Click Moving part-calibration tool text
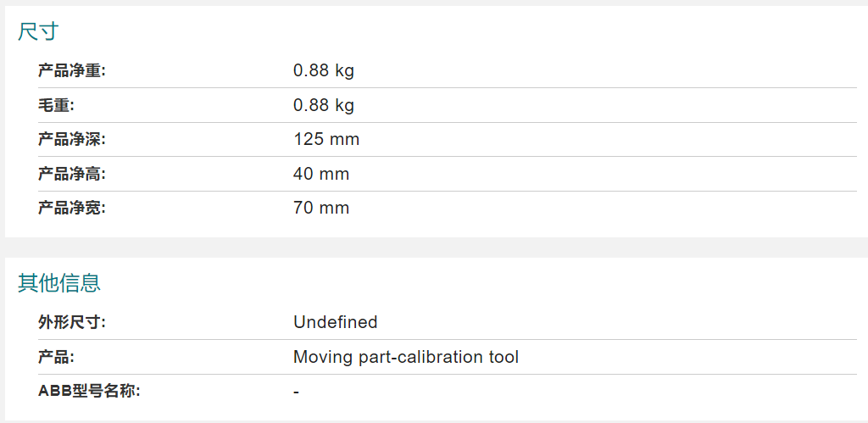 [x=406, y=357]
